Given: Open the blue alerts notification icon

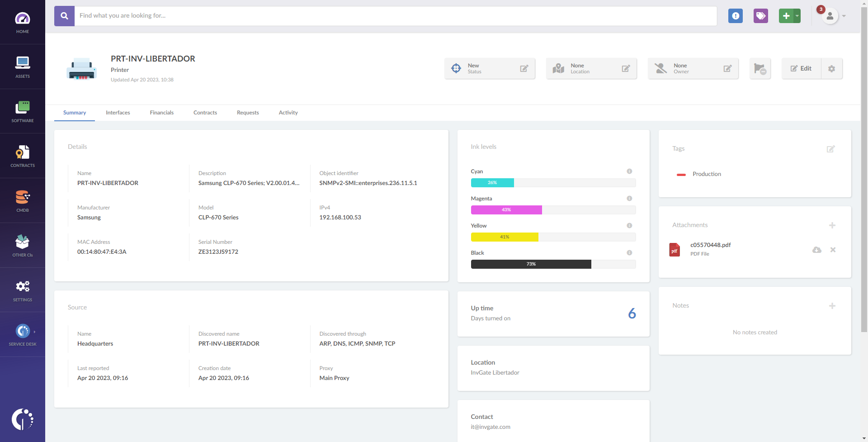Looking at the screenshot, I should 736,16.
